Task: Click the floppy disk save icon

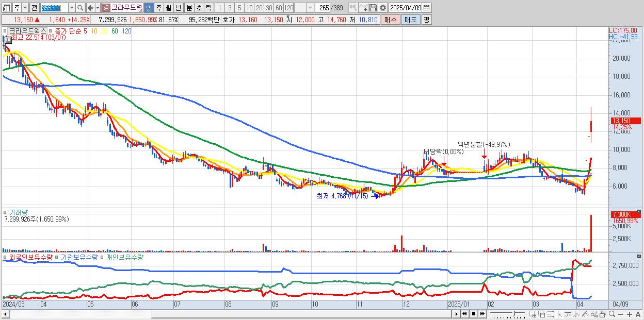Action: pyautogui.click(x=373, y=8)
